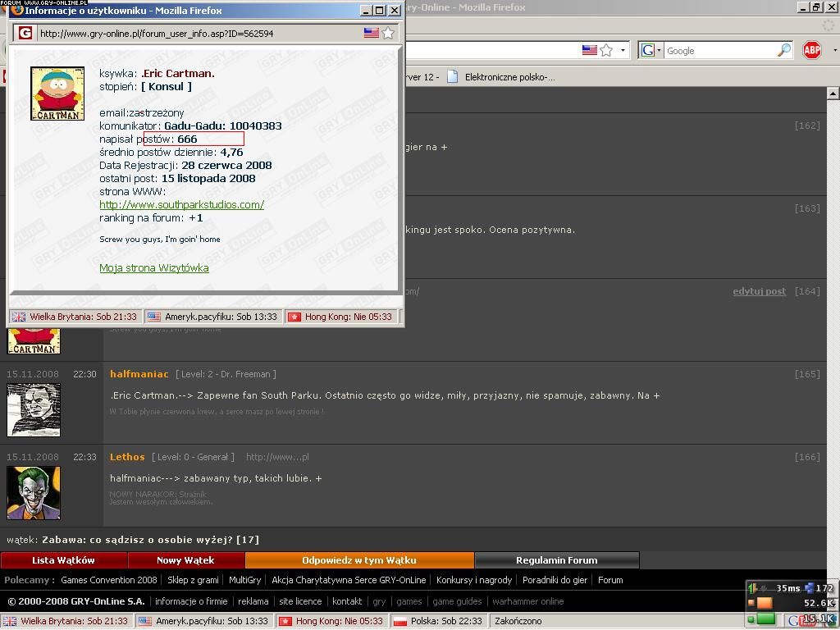Open the warhammer online footer link
Image resolution: width=840 pixels, height=630 pixels.
coord(528,601)
